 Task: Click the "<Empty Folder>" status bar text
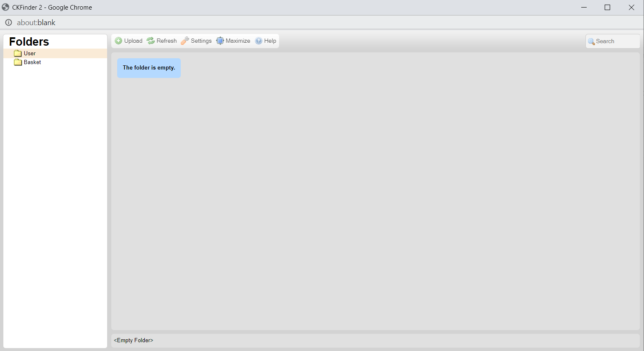tap(133, 340)
